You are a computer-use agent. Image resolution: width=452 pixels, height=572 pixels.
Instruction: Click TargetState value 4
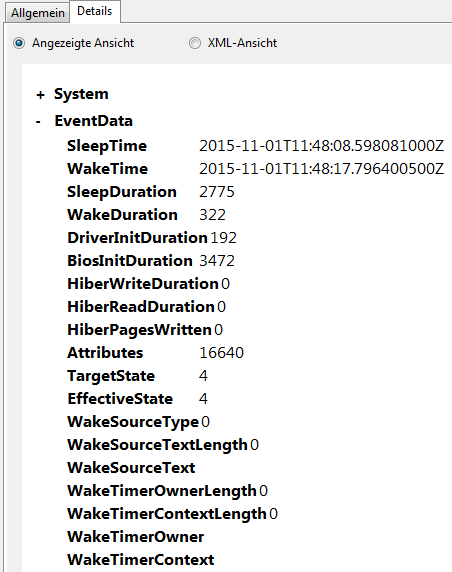click(x=203, y=376)
